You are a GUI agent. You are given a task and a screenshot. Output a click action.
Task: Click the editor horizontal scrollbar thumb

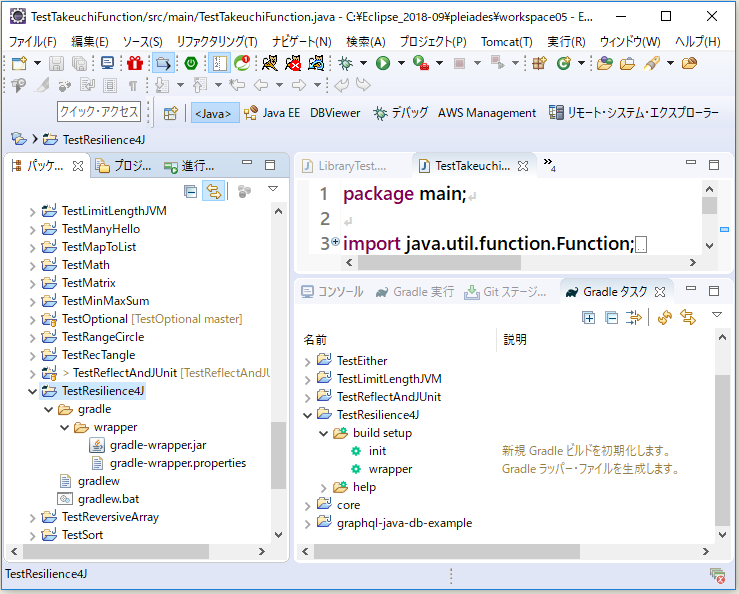439,263
